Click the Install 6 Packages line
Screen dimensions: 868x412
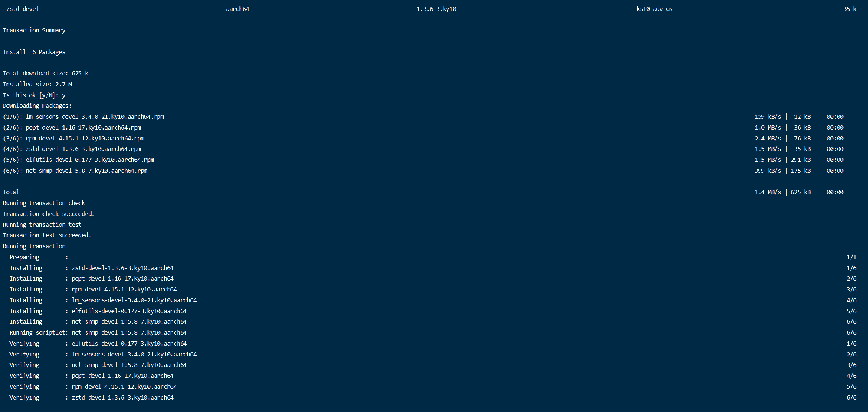tap(34, 52)
